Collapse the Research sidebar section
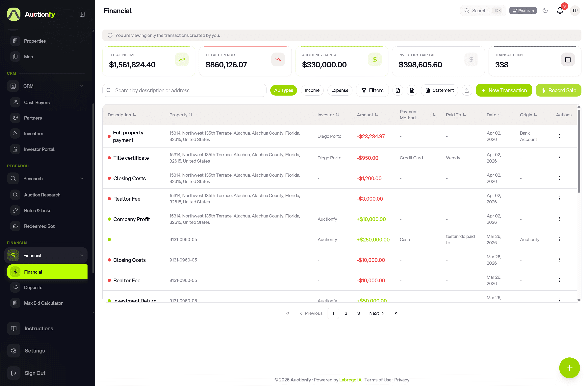This screenshot has height=386, width=588. (82, 178)
